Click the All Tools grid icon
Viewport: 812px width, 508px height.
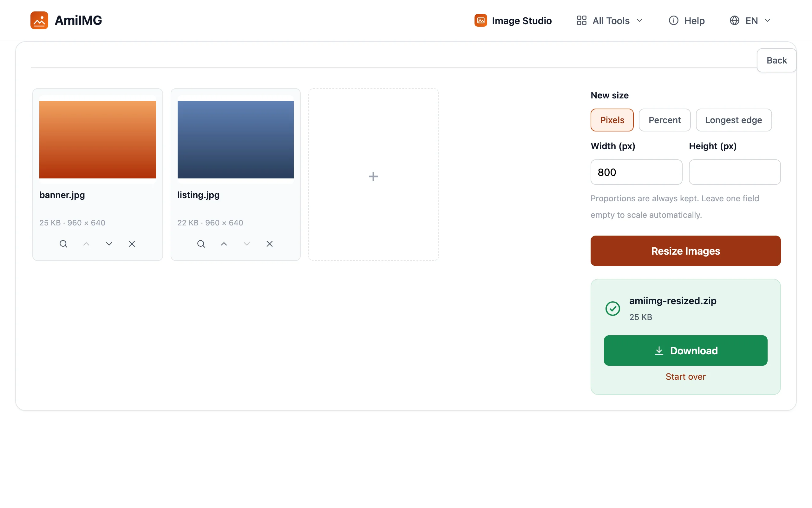point(581,21)
